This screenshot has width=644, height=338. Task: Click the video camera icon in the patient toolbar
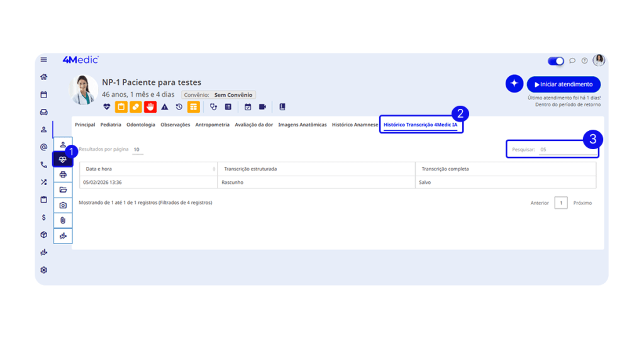click(x=262, y=107)
